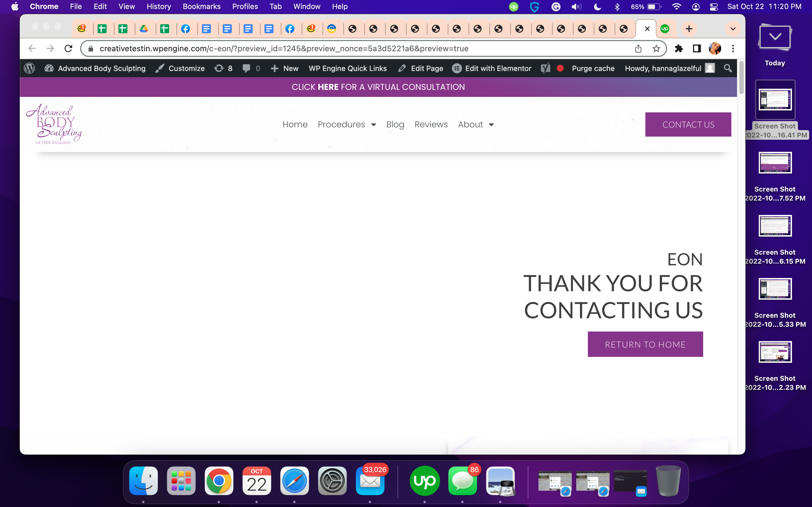Open the tab search chevron in Chrome
Screen dimensions: 812x507
[733, 29]
